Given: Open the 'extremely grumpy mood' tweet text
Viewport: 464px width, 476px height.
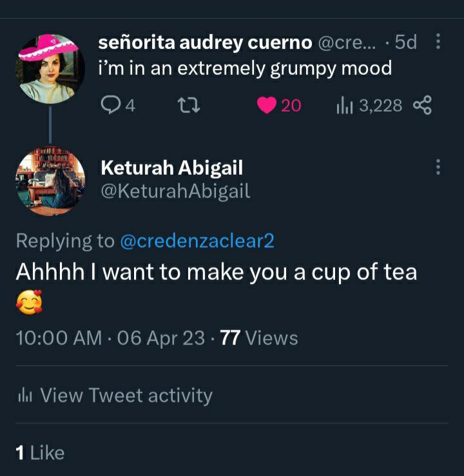Looking at the screenshot, I should (245, 68).
